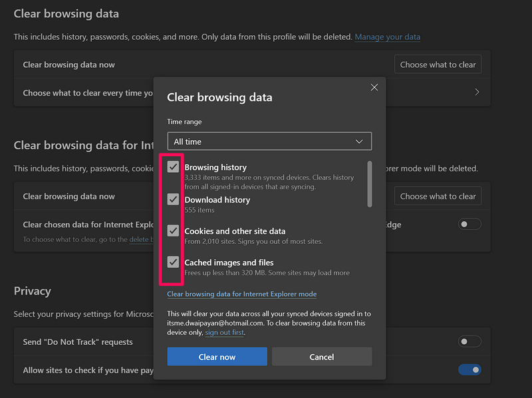Viewport: 532px width, 398px height.
Task: Click Internet Explorer Choose what to clear button
Action: 438,196
